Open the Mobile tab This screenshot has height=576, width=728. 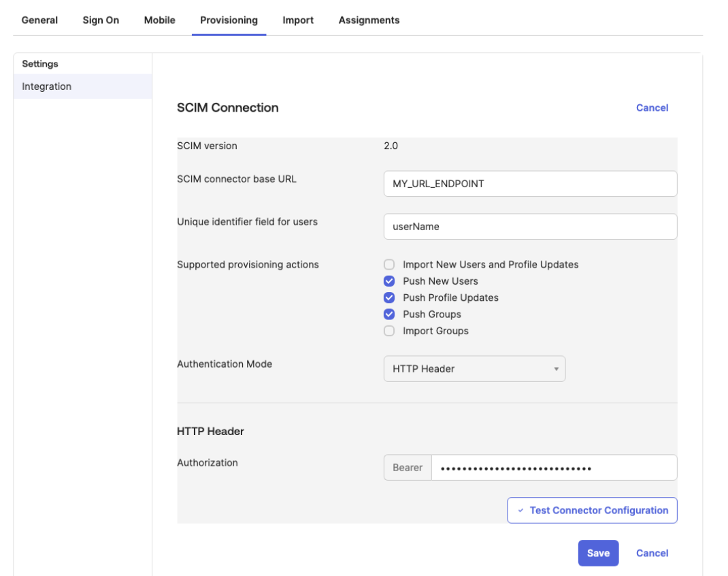pyautogui.click(x=159, y=20)
